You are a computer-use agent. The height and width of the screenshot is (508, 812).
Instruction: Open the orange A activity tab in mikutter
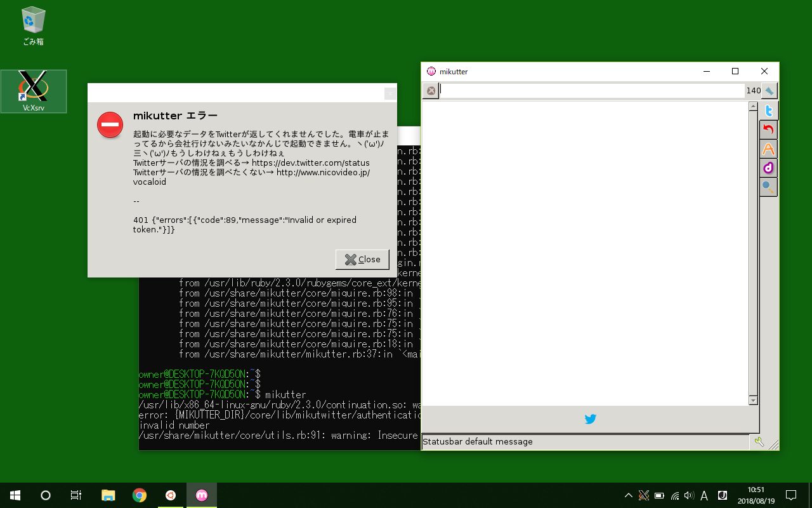tap(768, 149)
